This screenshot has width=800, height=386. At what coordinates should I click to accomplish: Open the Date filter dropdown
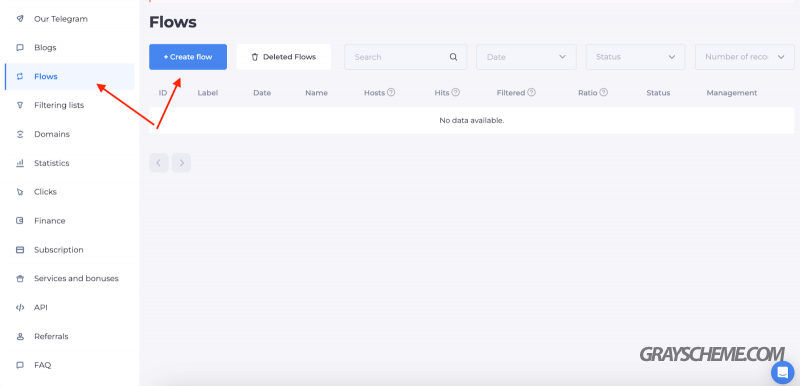click(526, 57)
